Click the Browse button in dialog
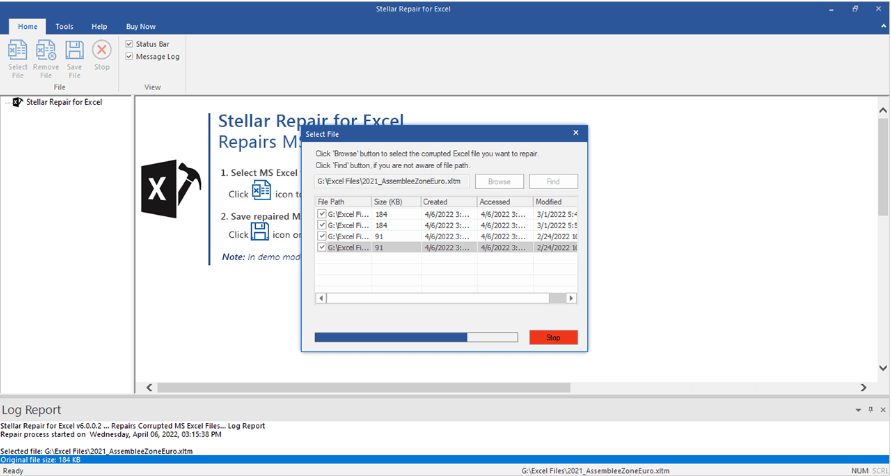Image resolution: width=891 pixels, height=476 pixels. [x=499, y=181]
